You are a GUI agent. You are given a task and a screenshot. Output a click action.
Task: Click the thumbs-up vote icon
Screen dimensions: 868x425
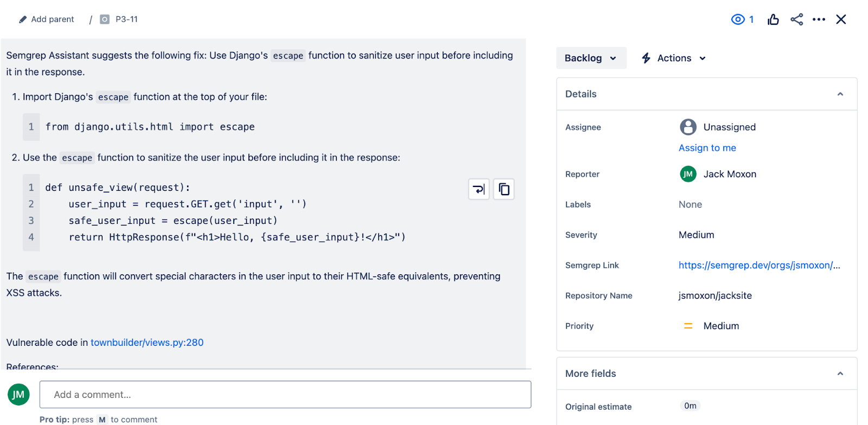[x=773, y=20]
